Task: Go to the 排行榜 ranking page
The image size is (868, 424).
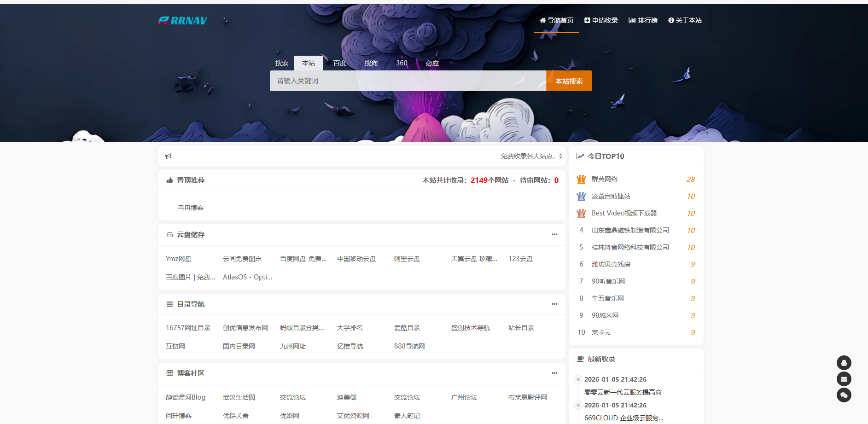Action: [643, 20]
